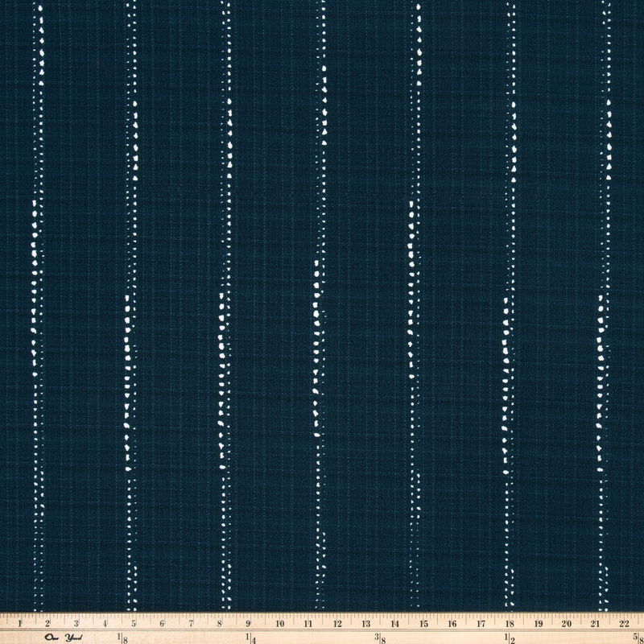Image resolution: width=644 pixels, height=644 pixels.
Task: Click the number 7 on the ruler
Action: (x=192, y=623)
